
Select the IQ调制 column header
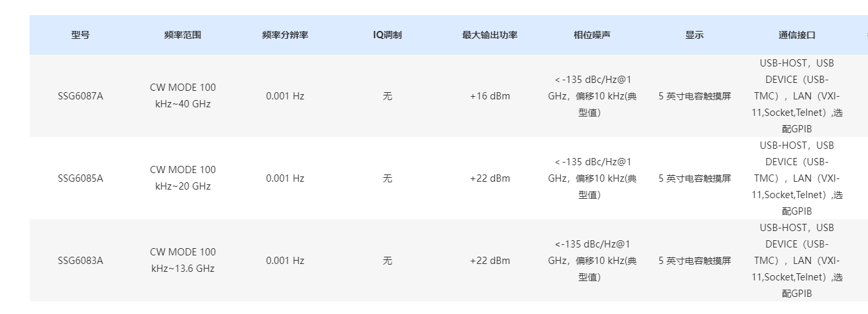coord(387,35)
